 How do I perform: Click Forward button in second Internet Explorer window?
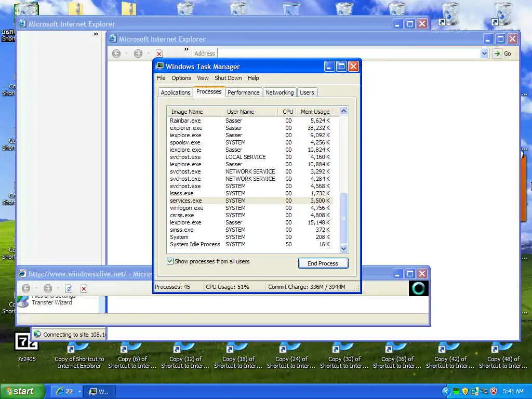pos(138,54)
